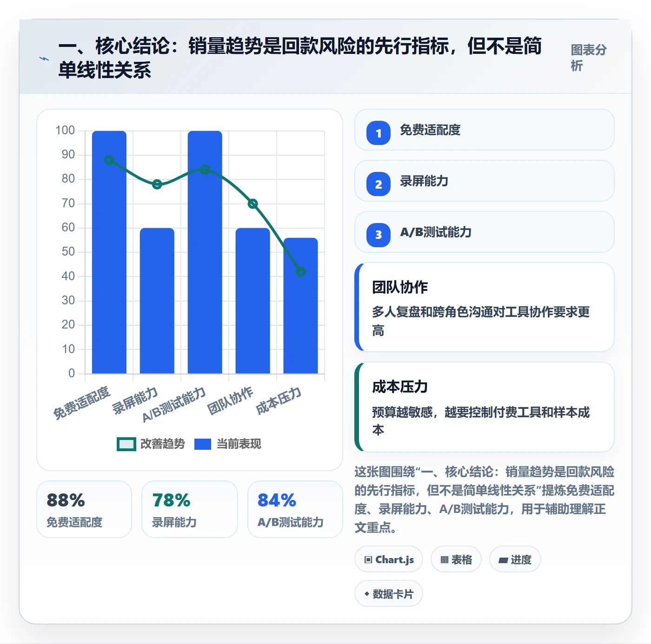This screenshot has height=644, width=651.
Task: Click the trend line point at 84
Action: point(205,170)
